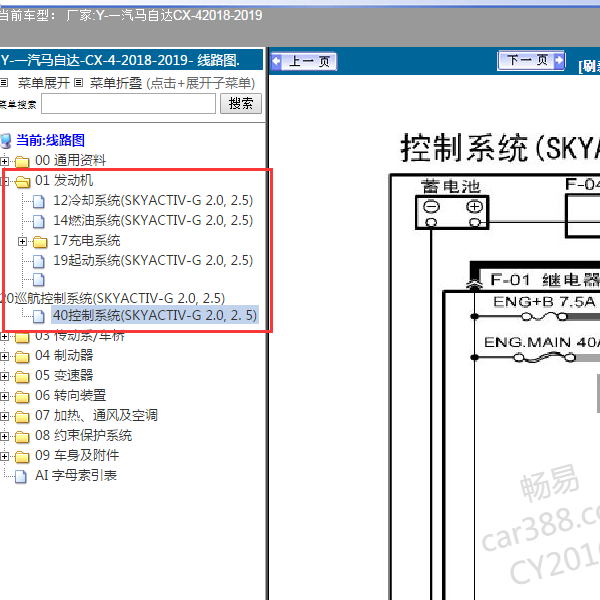This screenshot has height=600, width=600.
Task: Click page icon of 14燃油系统
Action: [39, 221]
